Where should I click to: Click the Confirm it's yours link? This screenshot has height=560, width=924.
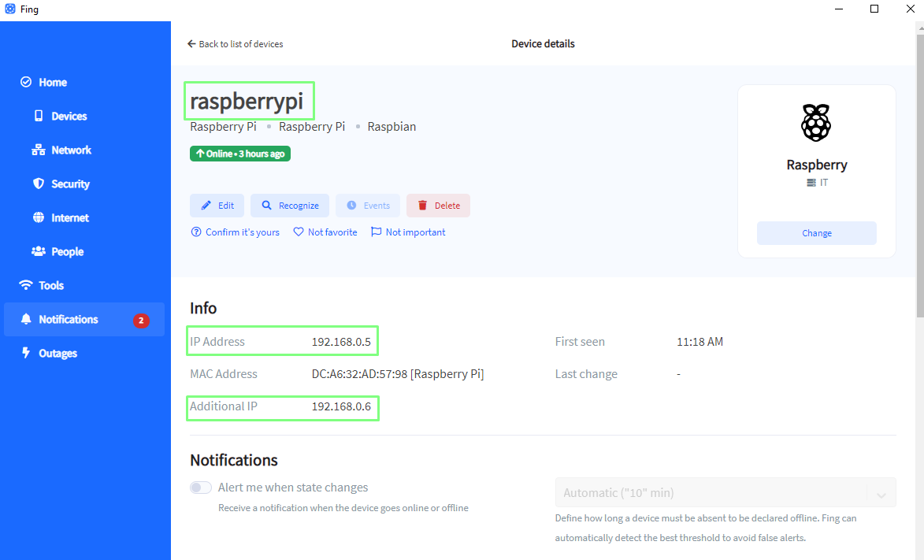pyautogui.click(x=235, y=232)
